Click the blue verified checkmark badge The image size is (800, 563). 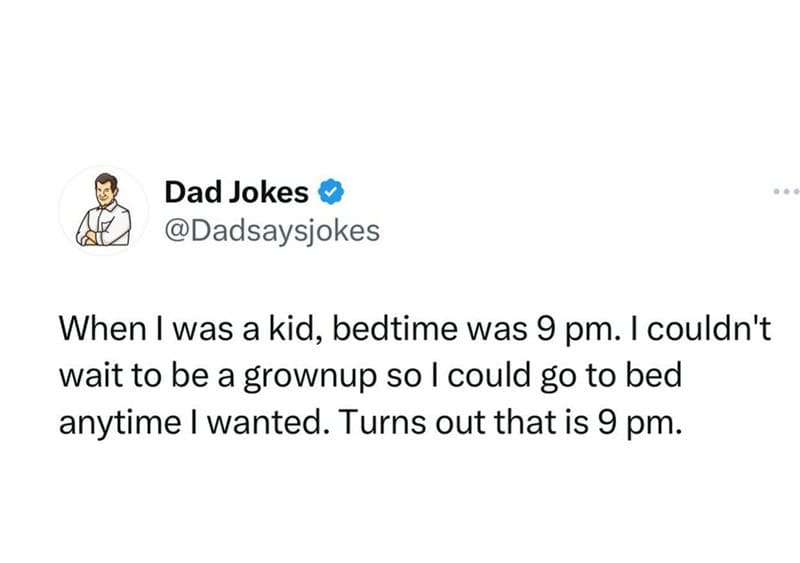(x=331, y=192)
